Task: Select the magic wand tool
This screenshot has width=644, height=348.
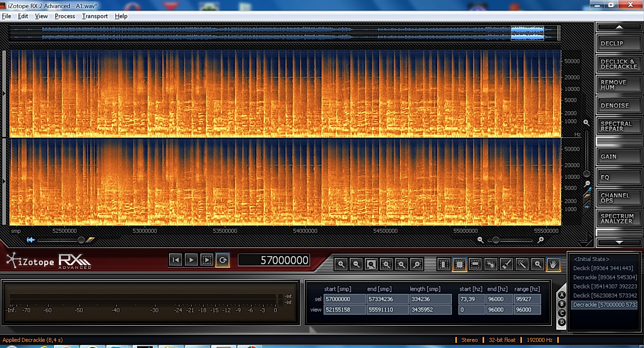Action: (522, 265)
